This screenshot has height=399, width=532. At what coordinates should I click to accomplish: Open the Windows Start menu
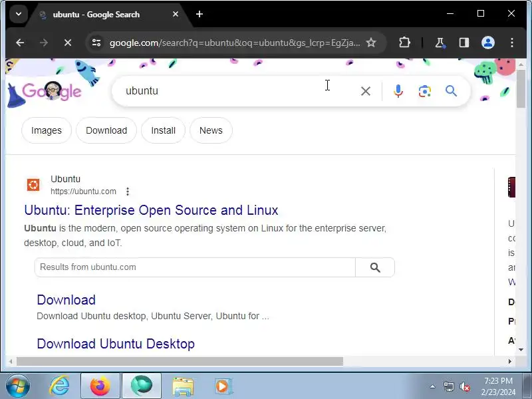(x=18, y=386)
